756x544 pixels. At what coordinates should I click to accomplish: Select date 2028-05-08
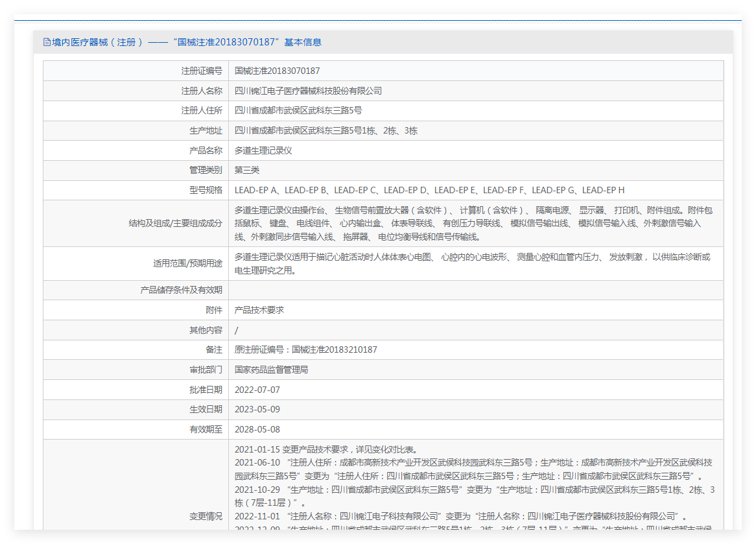pos(257,430)
